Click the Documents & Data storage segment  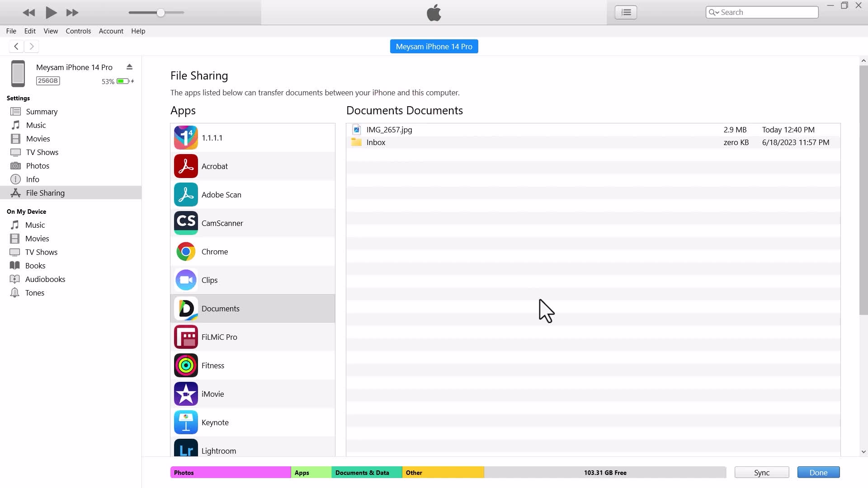click(x=367, y=473)
